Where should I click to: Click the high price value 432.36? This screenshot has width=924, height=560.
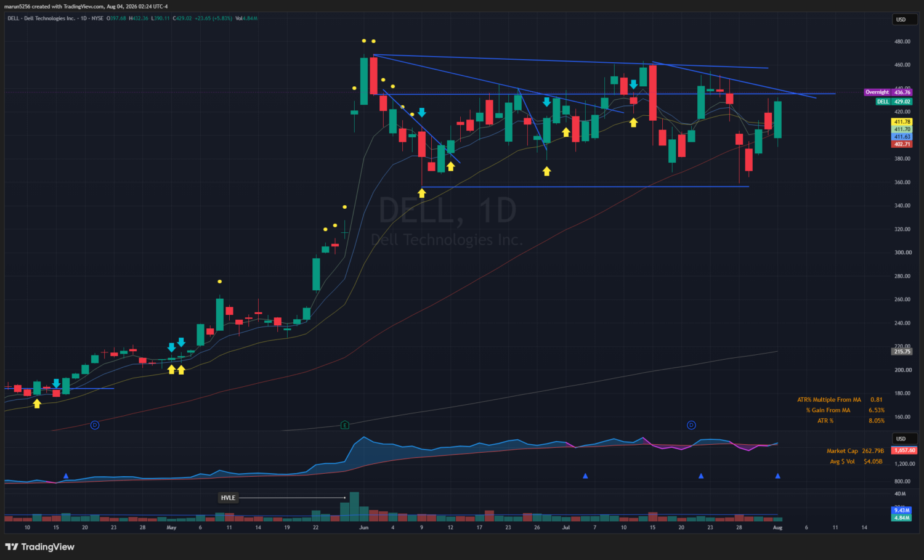140,18
